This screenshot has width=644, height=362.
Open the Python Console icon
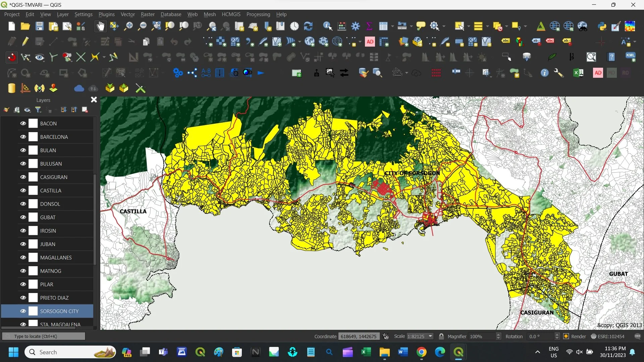(x=602, y=26)
